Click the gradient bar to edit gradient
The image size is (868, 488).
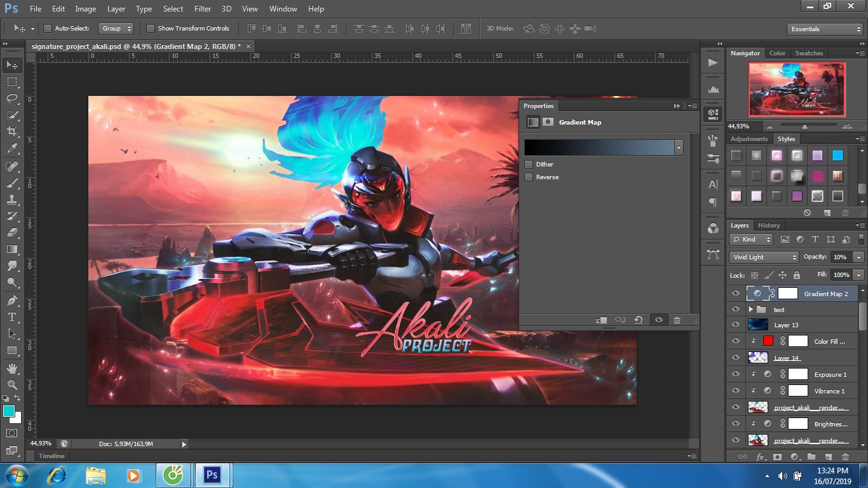point(599,147)
